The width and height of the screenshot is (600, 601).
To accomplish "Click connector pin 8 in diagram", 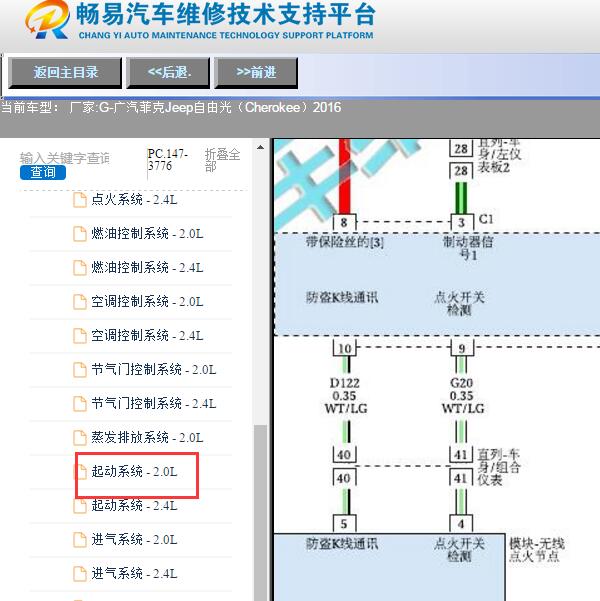I will point(344,223).
